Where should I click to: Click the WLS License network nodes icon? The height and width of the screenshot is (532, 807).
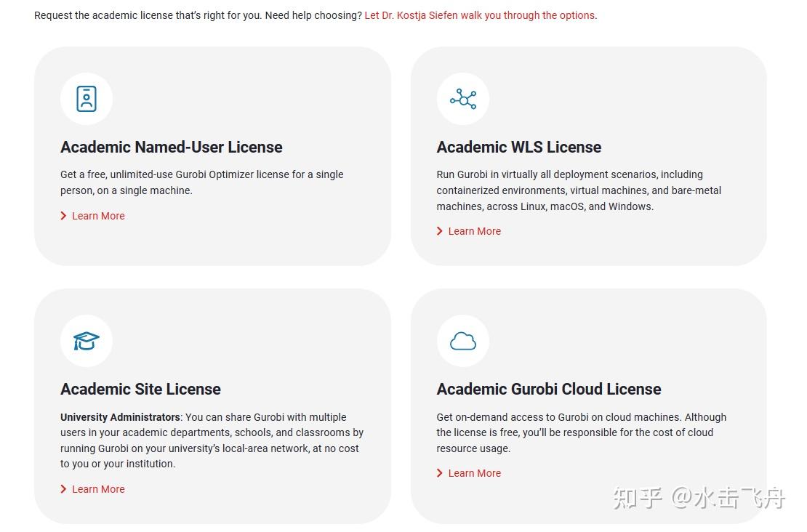point(462,99)
